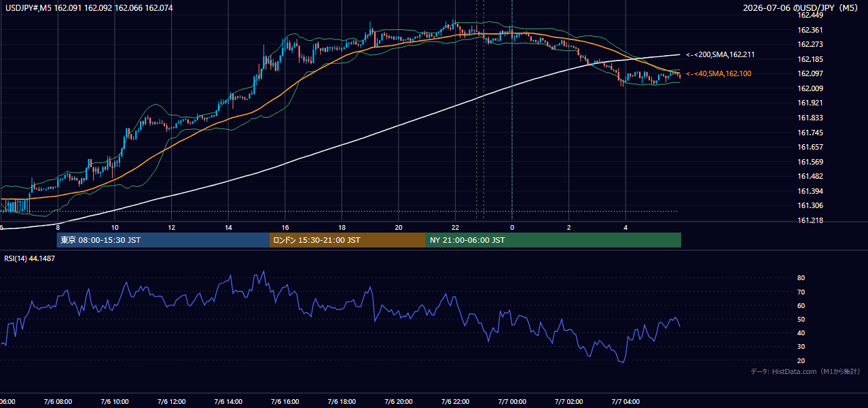Screen dimensions: 868x408
Task: Click the NY 21:00-06:00 JST session bar
Action: (554, 240)
